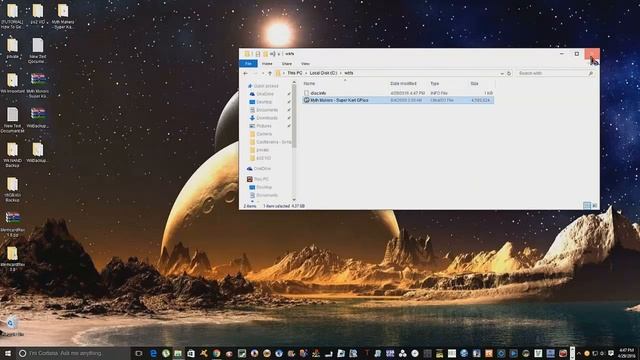Select WiiBackup WinRAR archive on desktop

pyautogui.click(x=38, y=118)
